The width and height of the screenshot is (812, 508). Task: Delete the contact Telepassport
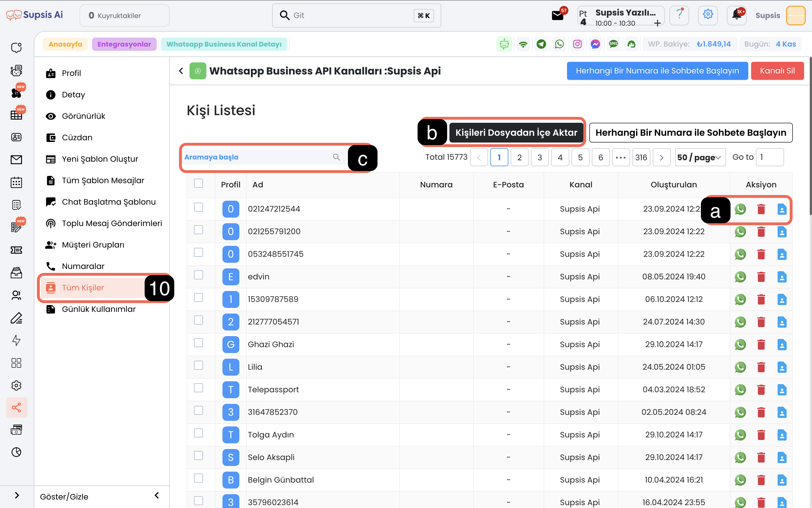(761, 390)
